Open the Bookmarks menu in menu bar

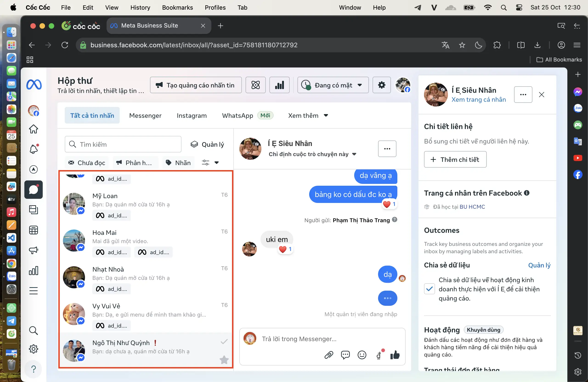[177, 7]
